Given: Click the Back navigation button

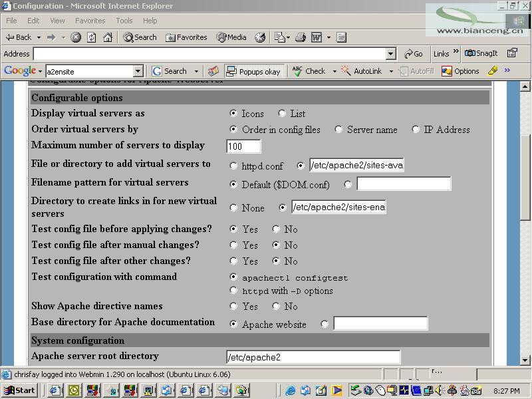Looking at the screenshot, I should pyautogui.click(x=19, y=37).
